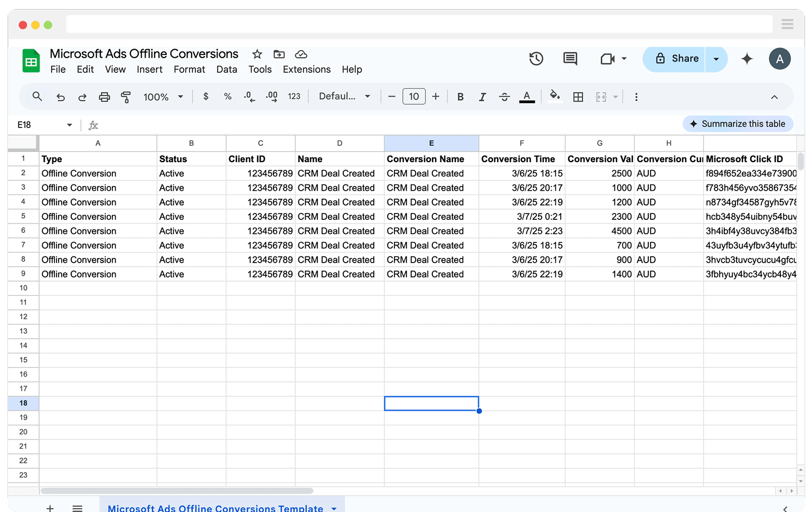This screenshot has height=512, width=812.
Task: Open sheet tab options arrow
Action: 334,508
